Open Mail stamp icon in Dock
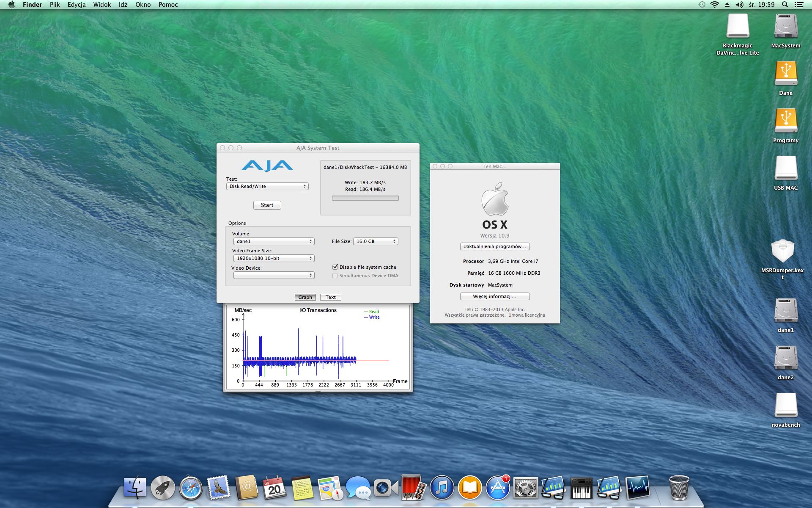Screen dimensions: 812x508 tap(219, 488)
